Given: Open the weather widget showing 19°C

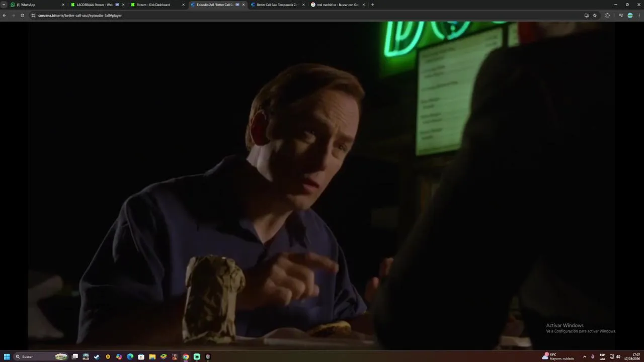Looking at the screenshot, I should (x=558, y=356).
